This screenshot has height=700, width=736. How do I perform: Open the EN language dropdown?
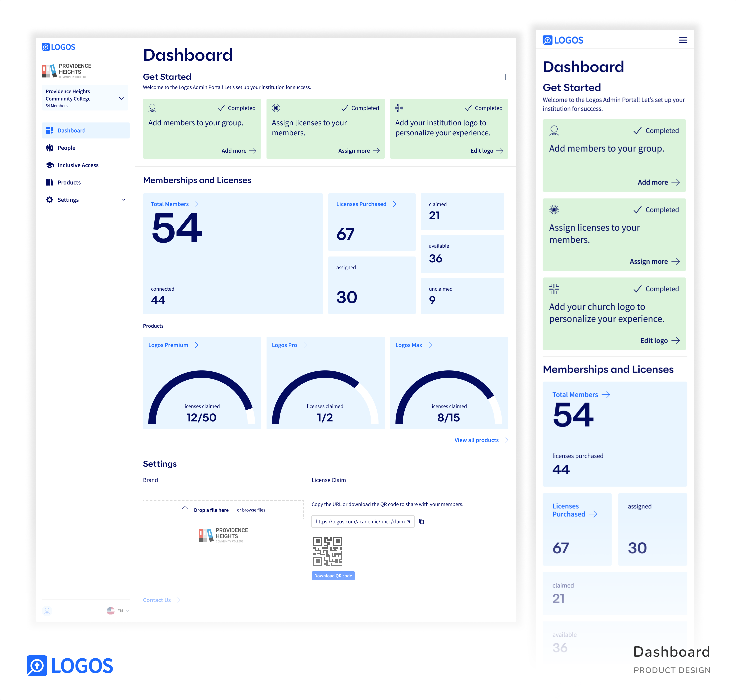click(x=123, y=611)
